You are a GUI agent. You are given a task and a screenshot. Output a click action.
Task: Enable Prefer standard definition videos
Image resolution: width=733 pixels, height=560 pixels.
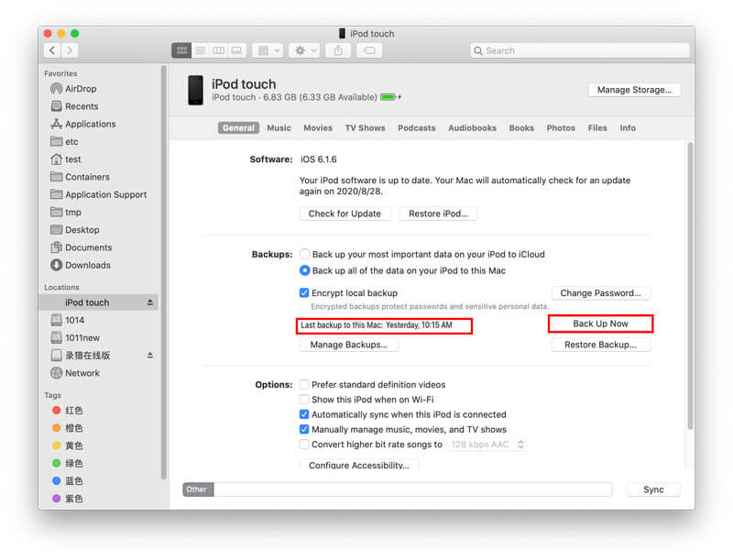click(304, 385)
